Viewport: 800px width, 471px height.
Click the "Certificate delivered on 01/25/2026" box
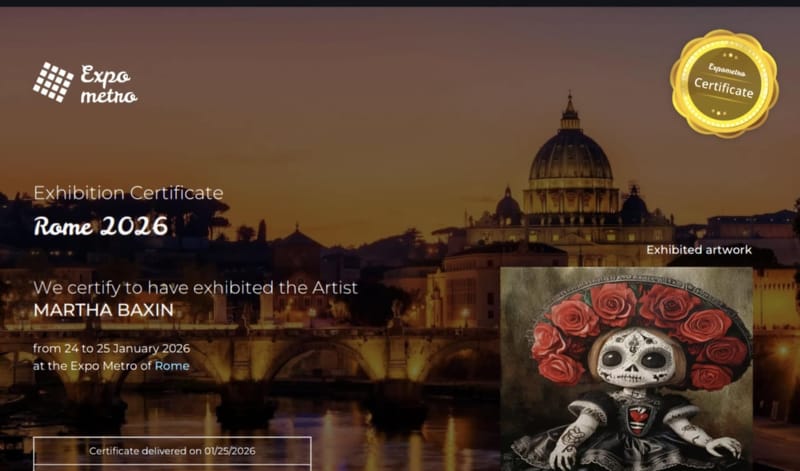172,450
